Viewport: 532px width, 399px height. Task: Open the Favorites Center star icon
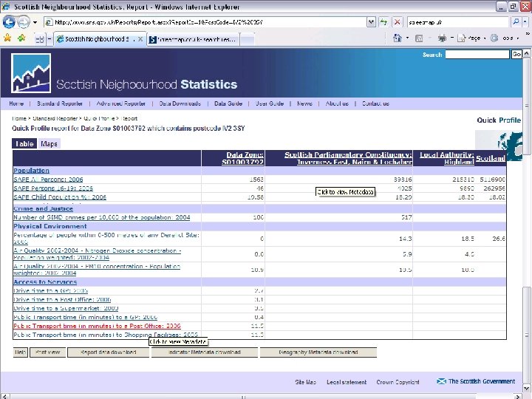click(7, 38)
